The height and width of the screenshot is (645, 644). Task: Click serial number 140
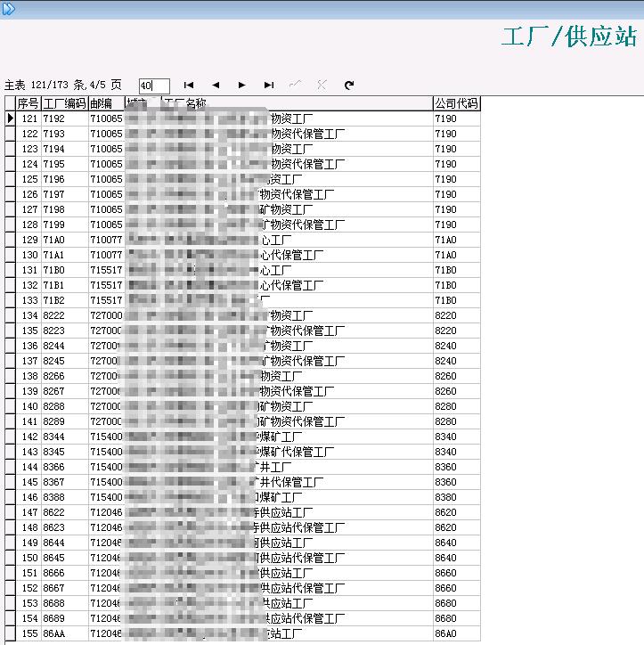click(29, 406)
